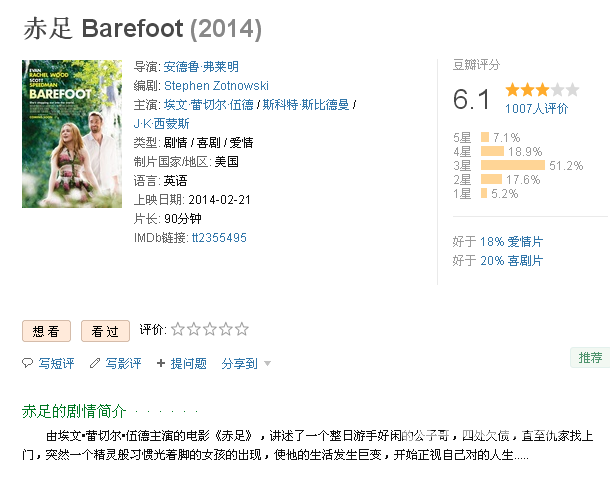View the 1007人评价 ratings
Viewport: 610px width, 478px height.
536,108
